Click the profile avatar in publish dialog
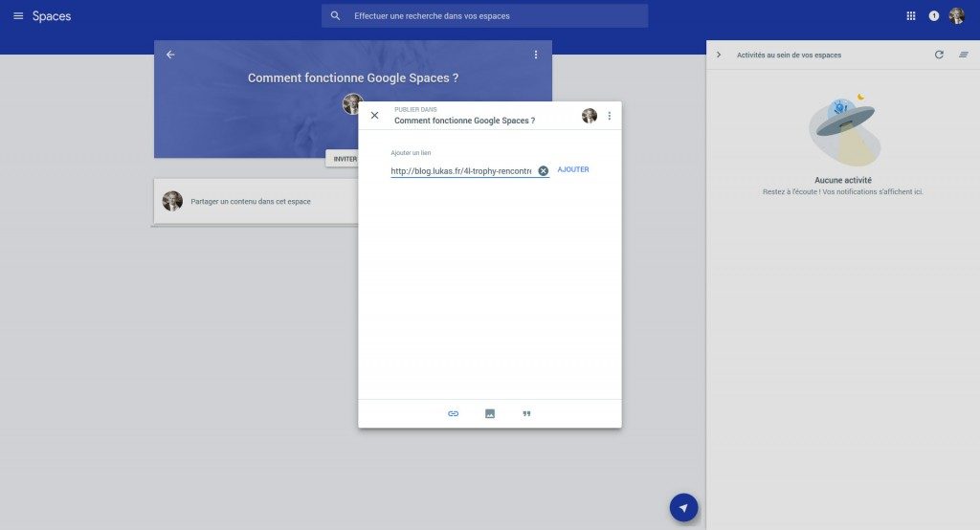Screen dimensions: 980x530 coord(590,116)
